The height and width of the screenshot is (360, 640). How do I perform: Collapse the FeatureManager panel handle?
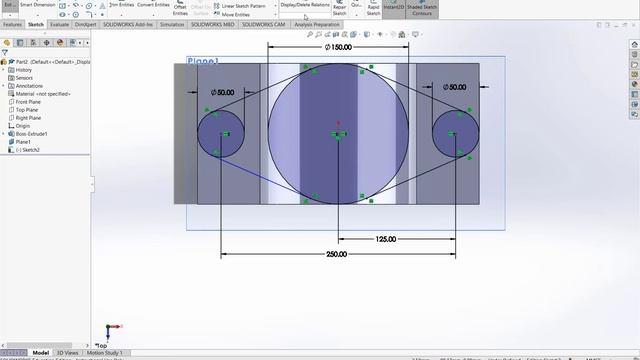(92, 184)
